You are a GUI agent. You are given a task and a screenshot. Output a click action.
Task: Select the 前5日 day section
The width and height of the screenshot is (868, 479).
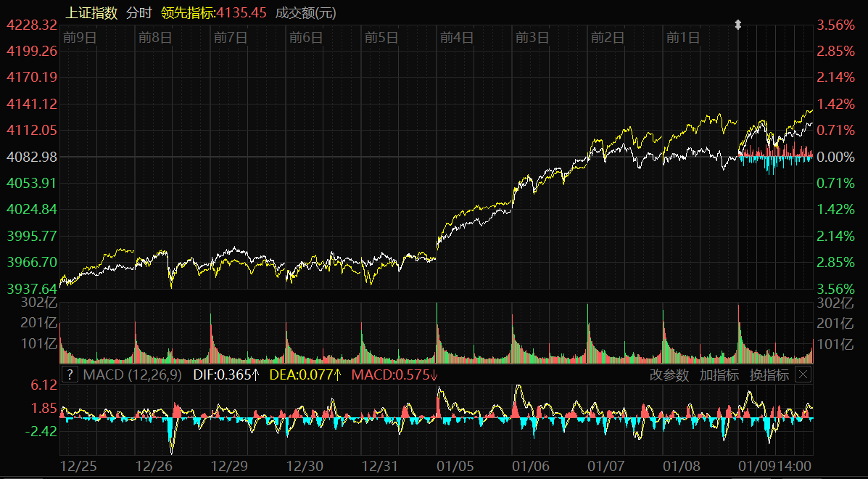coord(381,38)
